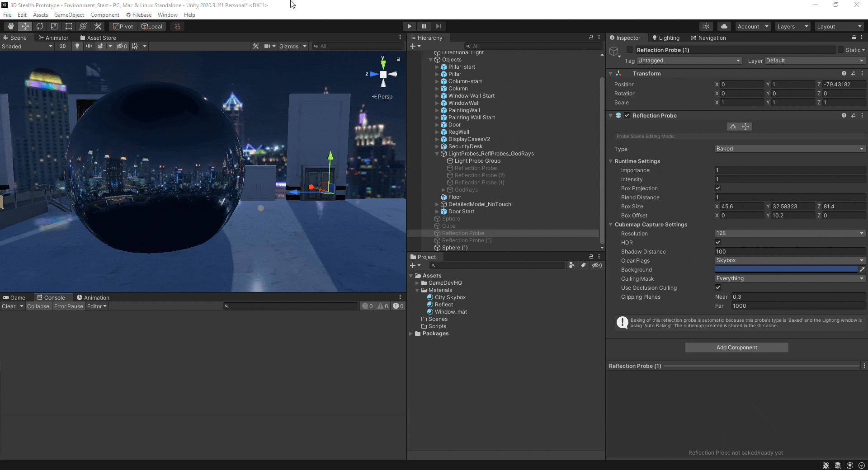868x470 pixels.
Task: Switch to the Lighting tab
Action: click(x=666, y=38)
